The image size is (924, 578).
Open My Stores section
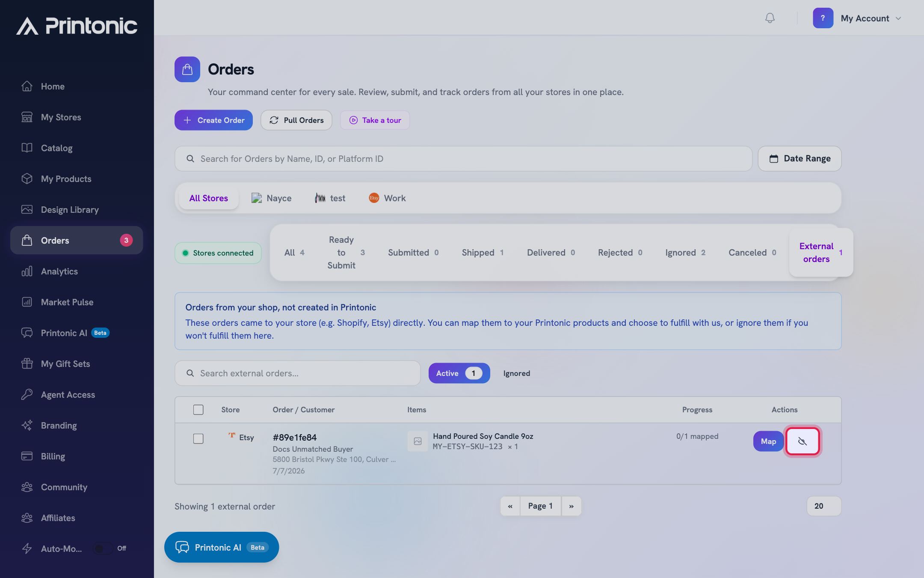click(77, 117)
